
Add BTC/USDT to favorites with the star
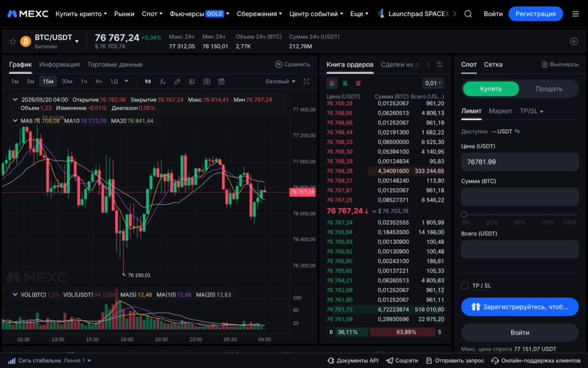pyautogui.click(x=13, y=41)
